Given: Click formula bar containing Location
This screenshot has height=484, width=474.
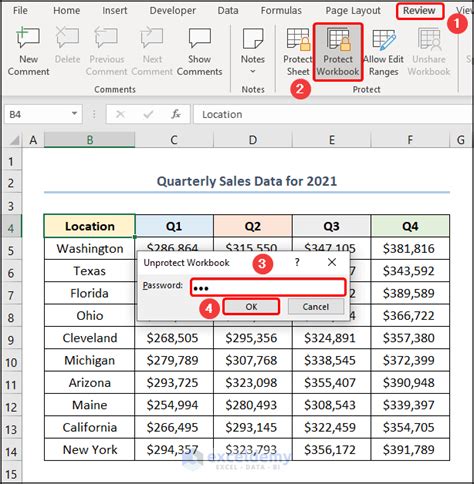Looking at the screenshot, I should click(333, 114).
